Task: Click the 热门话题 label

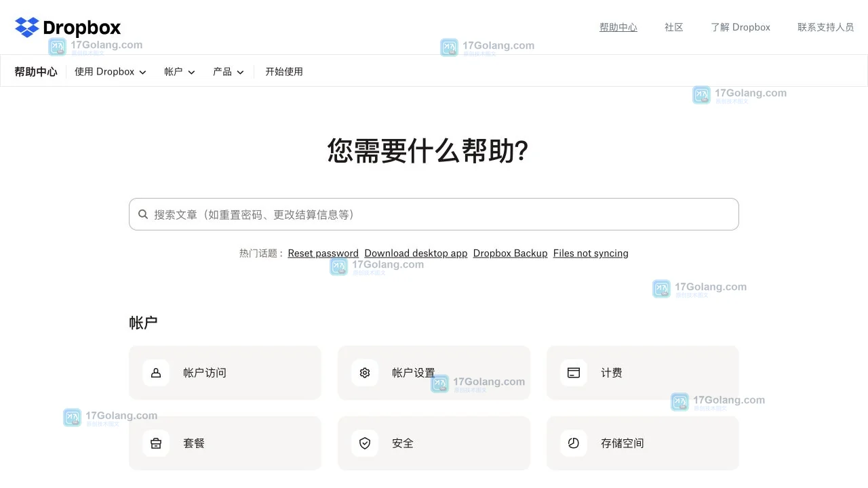Action: click(261, 253)
